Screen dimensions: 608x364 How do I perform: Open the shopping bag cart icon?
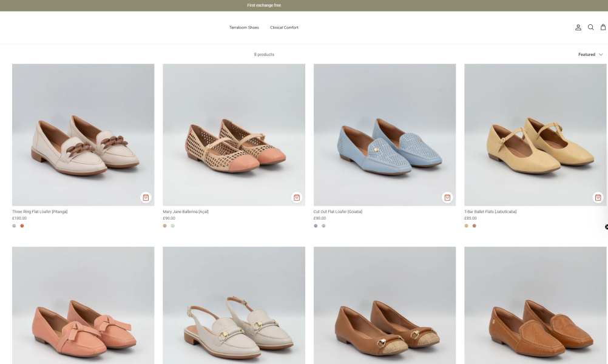click(603, 27)
